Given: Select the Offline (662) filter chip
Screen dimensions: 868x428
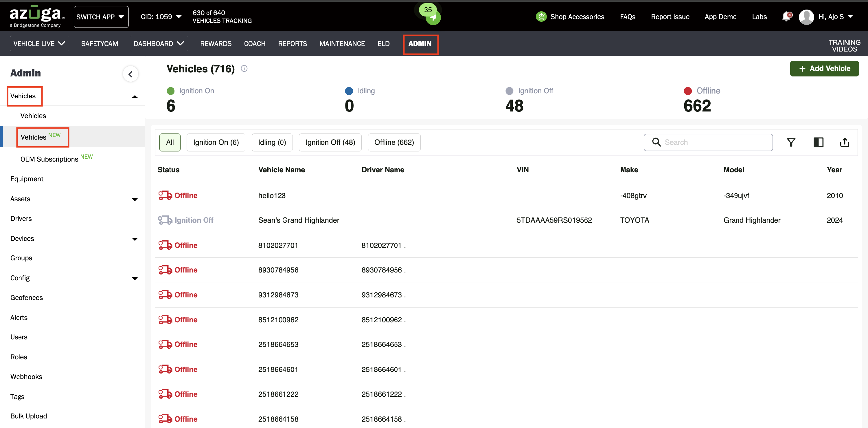Looking at the screenshot, I should [x=394, y=142].
